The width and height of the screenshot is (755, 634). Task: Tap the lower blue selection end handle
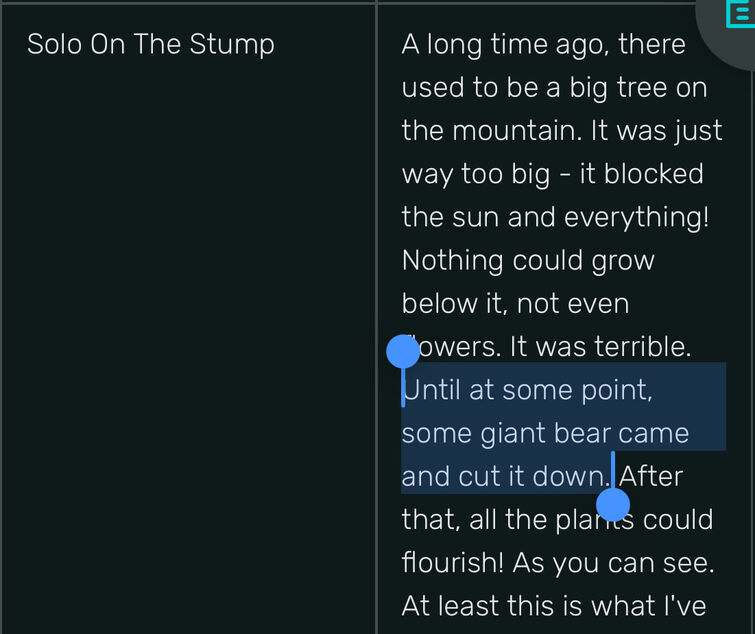(613, 505)
